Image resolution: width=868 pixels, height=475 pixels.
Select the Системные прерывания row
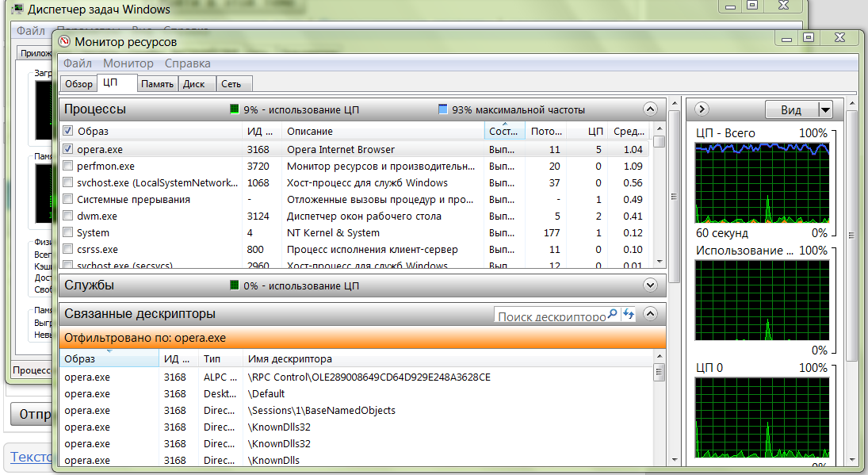pos(356,199)
